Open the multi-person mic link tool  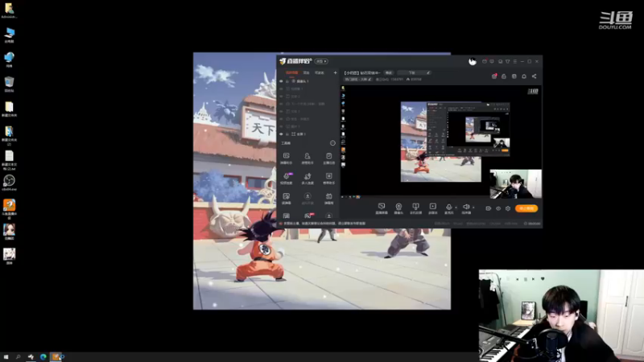point(308,178)
